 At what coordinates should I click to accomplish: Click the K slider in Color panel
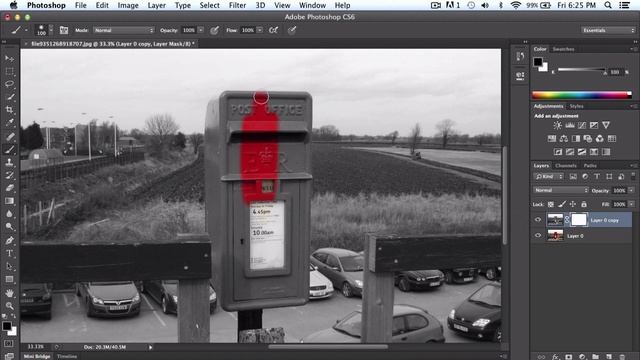(582, 70)
